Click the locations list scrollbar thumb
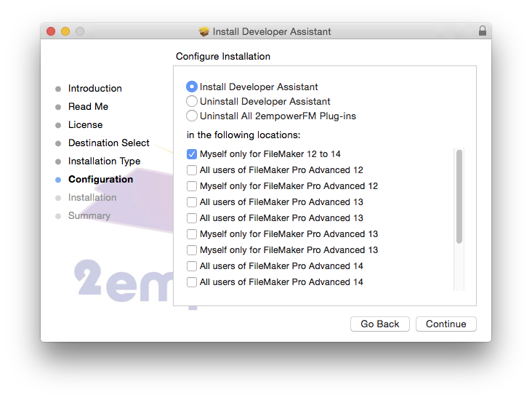The image size is (532, 400). click(459, 196)
